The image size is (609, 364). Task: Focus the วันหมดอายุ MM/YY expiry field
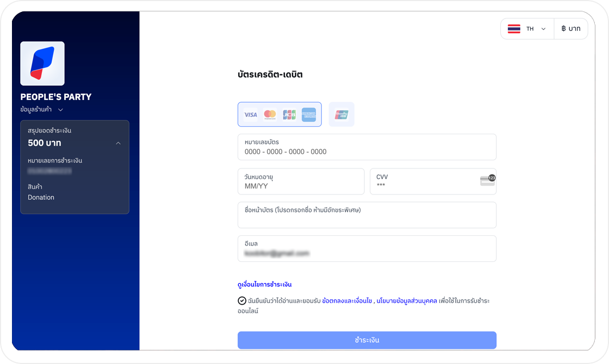click(x=301, y=181)
